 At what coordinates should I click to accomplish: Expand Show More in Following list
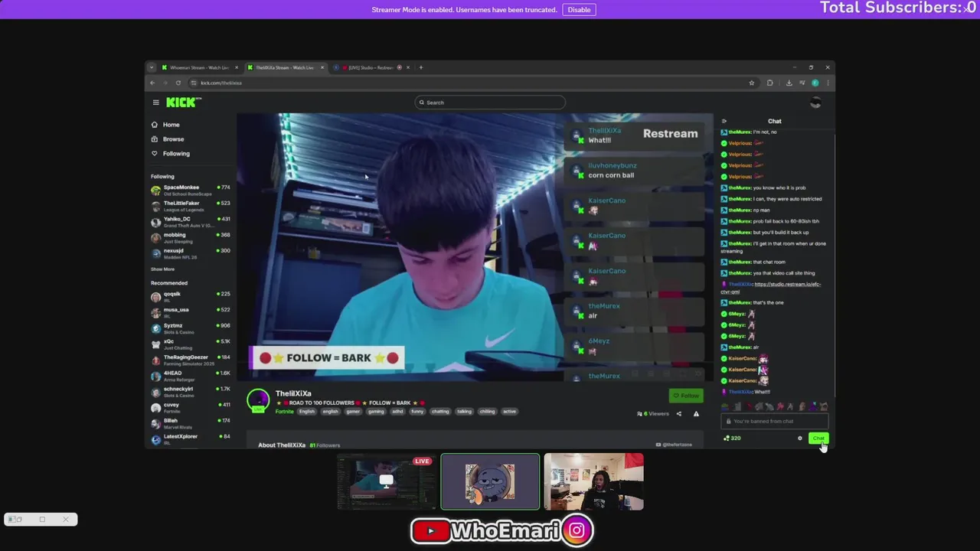[162, 269]
